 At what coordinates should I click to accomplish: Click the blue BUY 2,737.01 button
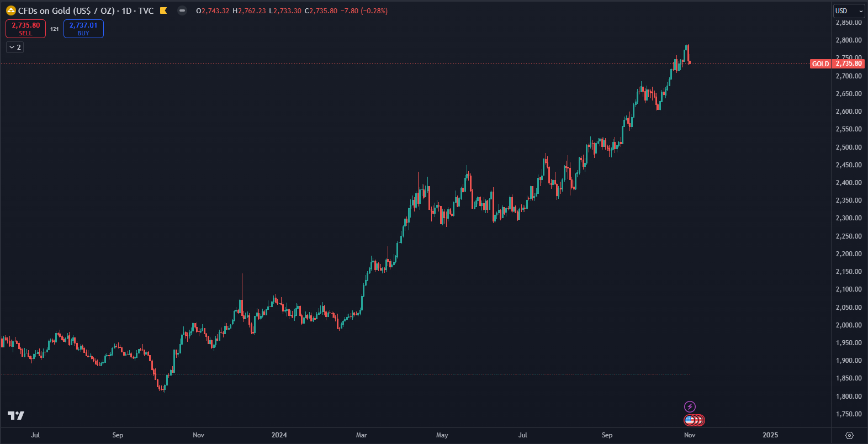(83, 29)
